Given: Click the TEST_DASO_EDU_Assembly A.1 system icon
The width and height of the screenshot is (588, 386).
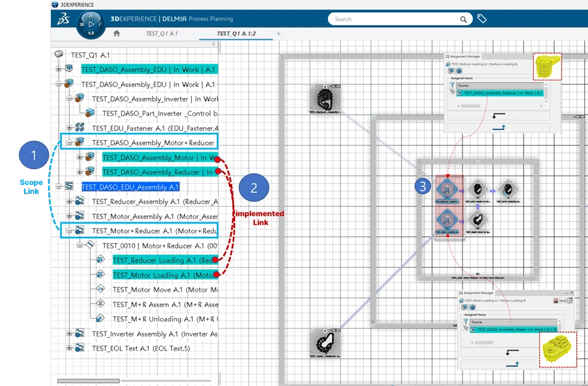Looking at the screenshot, I should pyautogui.click(x=69, y=186).
